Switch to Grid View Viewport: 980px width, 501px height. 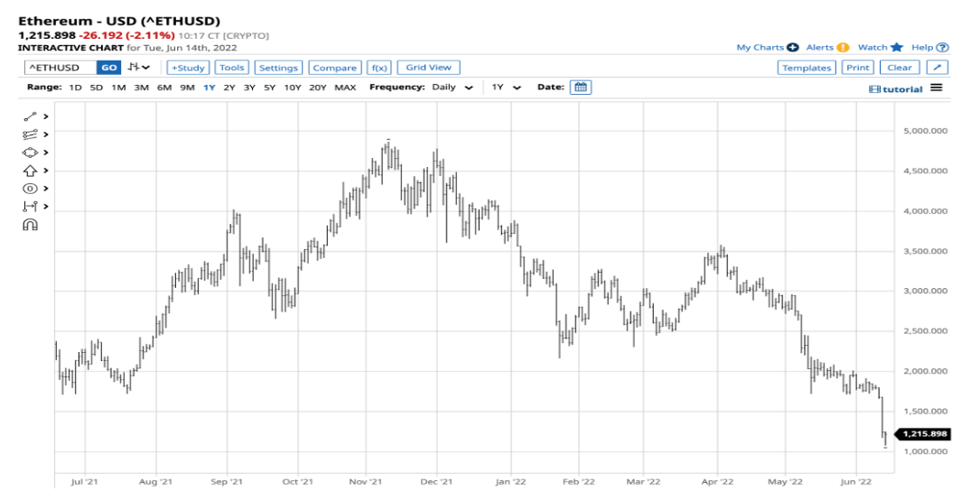pyautogui.click(x=429, y=68)
